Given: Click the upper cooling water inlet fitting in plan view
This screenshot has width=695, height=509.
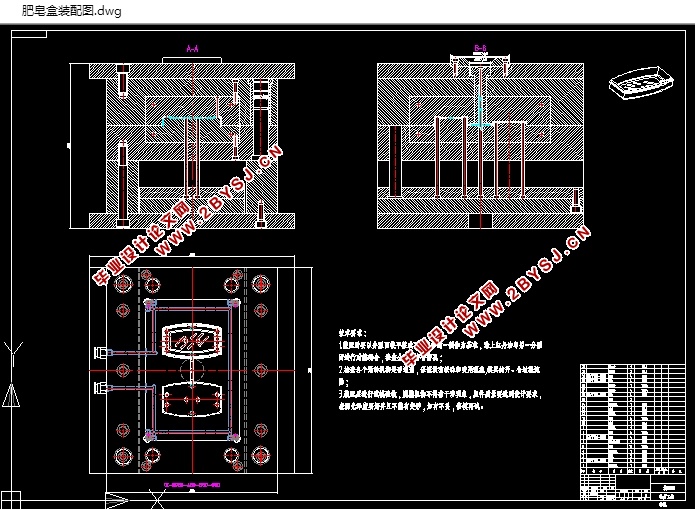Looking at the screenshot, I should pos(102,352).
